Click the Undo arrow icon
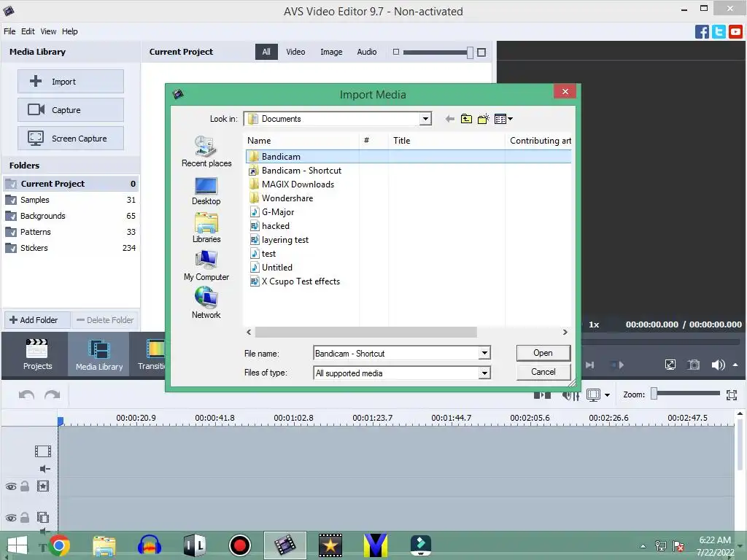 (27, 394)
